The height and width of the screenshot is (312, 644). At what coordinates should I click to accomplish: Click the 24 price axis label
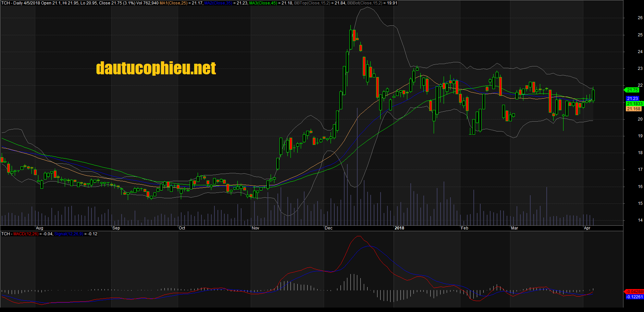(x=640, y=52)
